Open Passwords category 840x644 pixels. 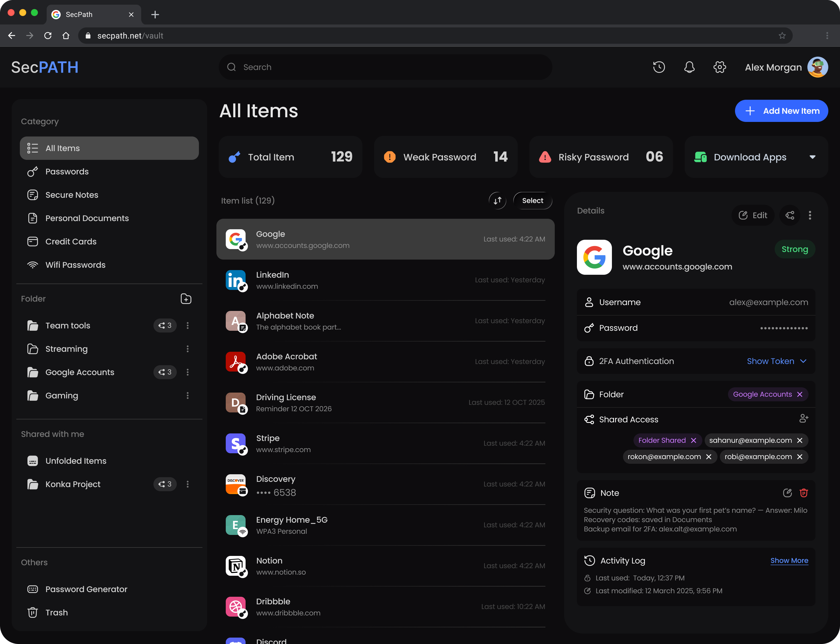109,172
